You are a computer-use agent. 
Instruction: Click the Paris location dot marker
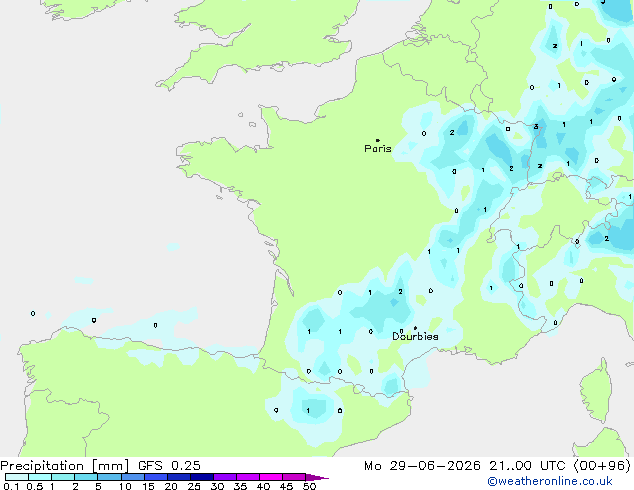378,140
